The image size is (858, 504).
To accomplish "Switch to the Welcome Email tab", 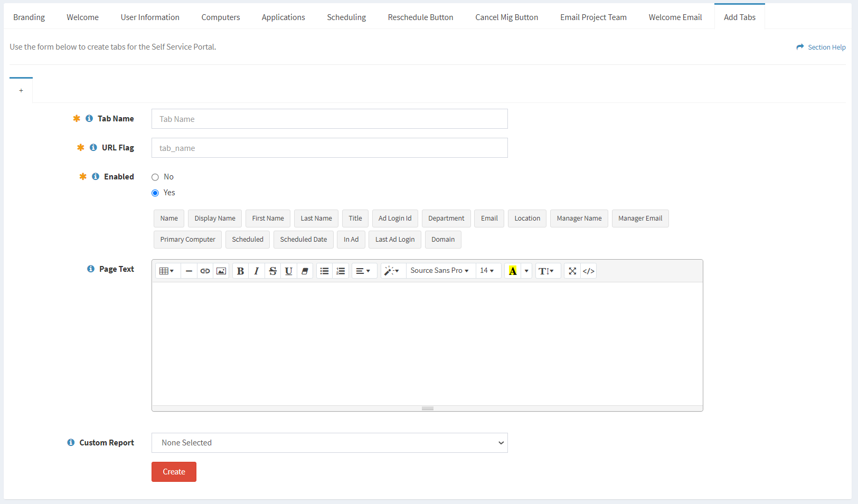I will pyautogui.click(x=675, y=16).
